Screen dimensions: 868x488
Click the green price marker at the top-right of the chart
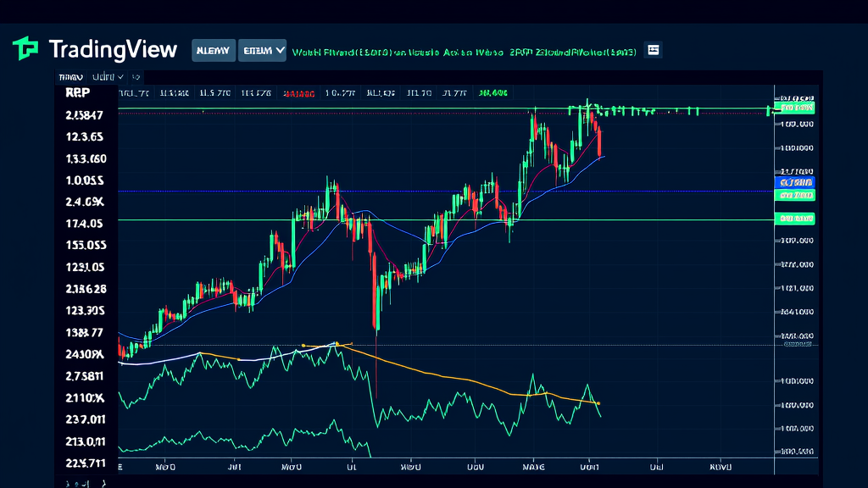tap(795, 108)
